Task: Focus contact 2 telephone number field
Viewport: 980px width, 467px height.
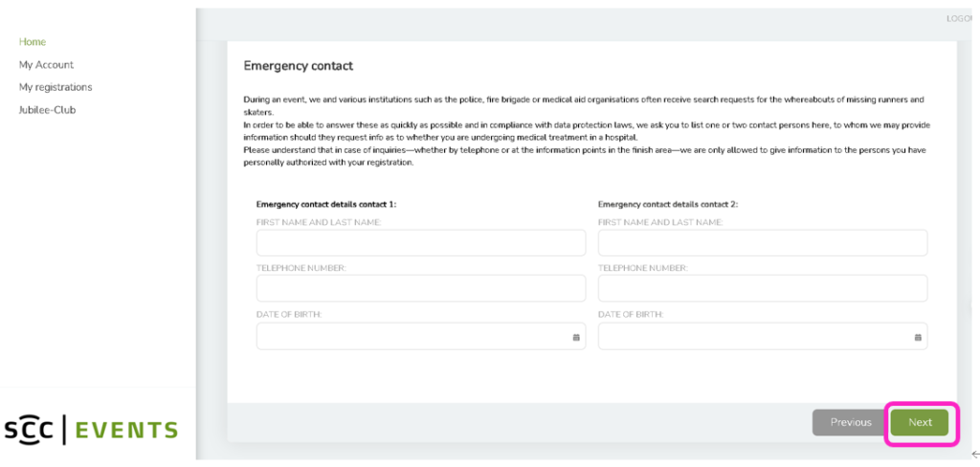Action: 763,288
